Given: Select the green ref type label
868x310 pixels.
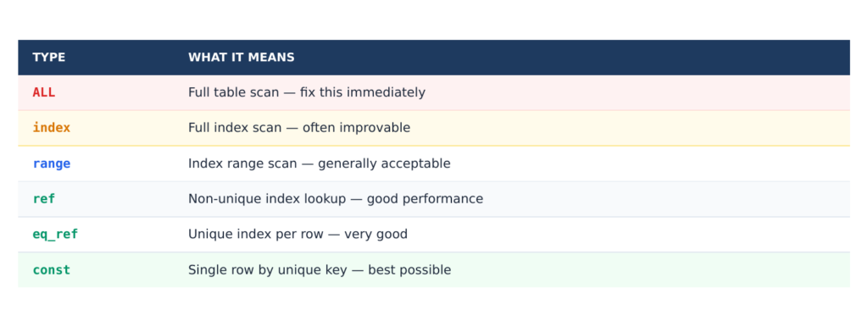Looking at the screenshot, I should 44,199.
